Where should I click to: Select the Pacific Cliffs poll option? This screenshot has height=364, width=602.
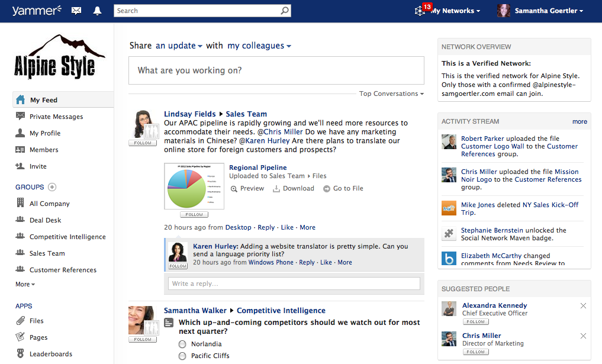coord(182,356)
